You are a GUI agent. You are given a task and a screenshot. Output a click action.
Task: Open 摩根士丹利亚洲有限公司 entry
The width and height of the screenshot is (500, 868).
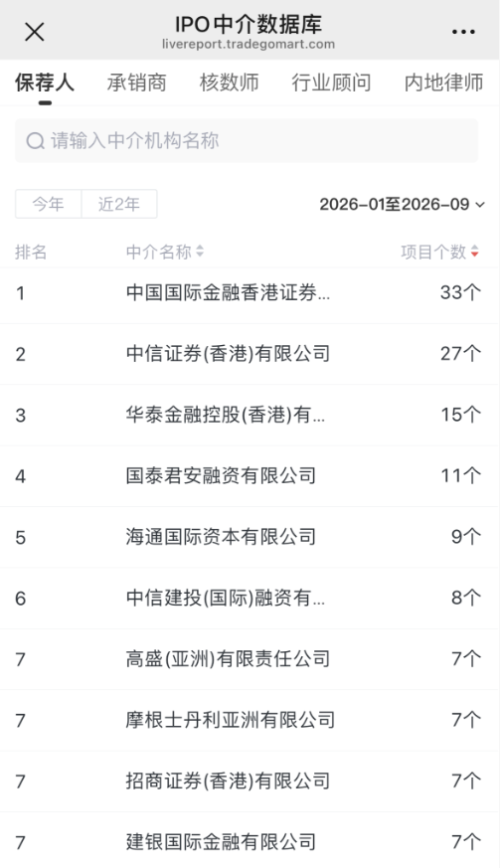tap(250, 720)
